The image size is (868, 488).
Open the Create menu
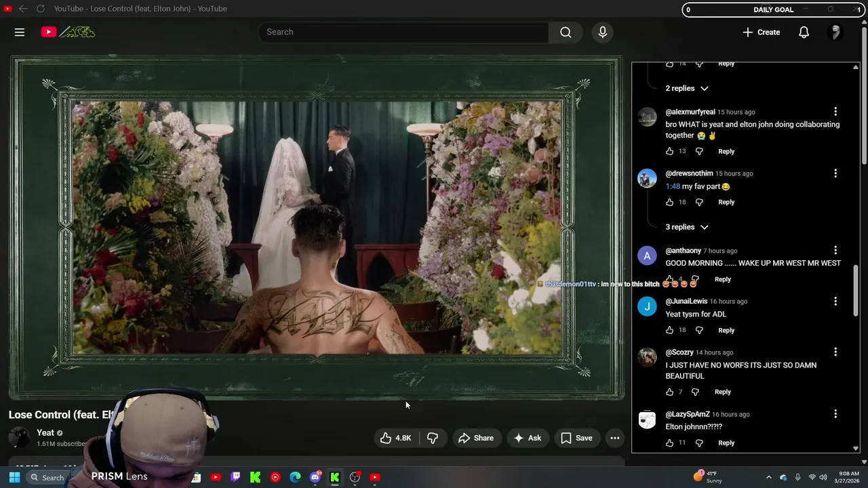coord(761,32)
